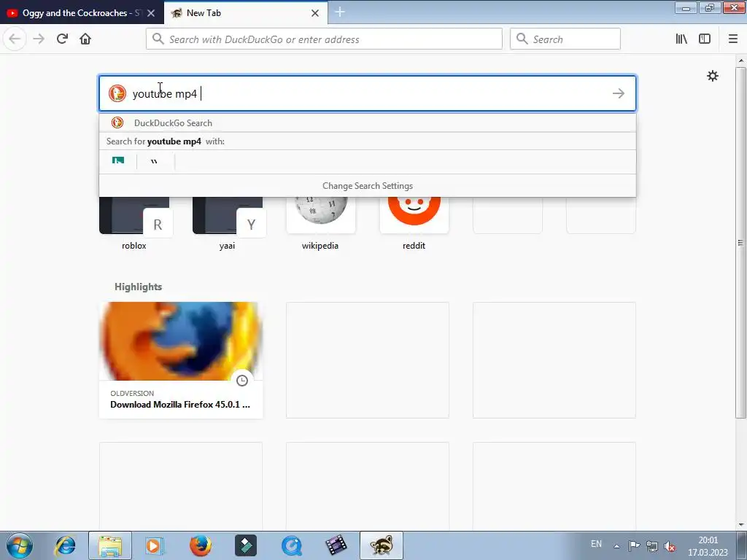Click the browser forward arrow
The image size is (747, 560).
click(x=39, y=39)
